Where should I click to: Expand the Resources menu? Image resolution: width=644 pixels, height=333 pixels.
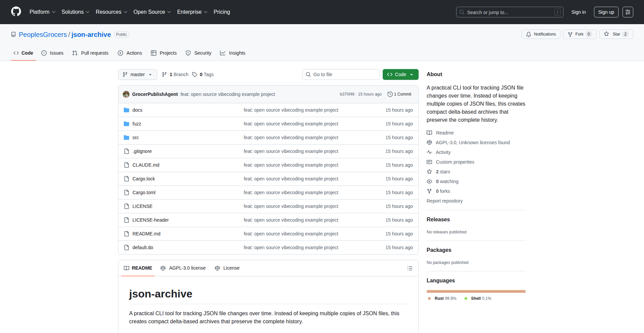coord(111,12)
